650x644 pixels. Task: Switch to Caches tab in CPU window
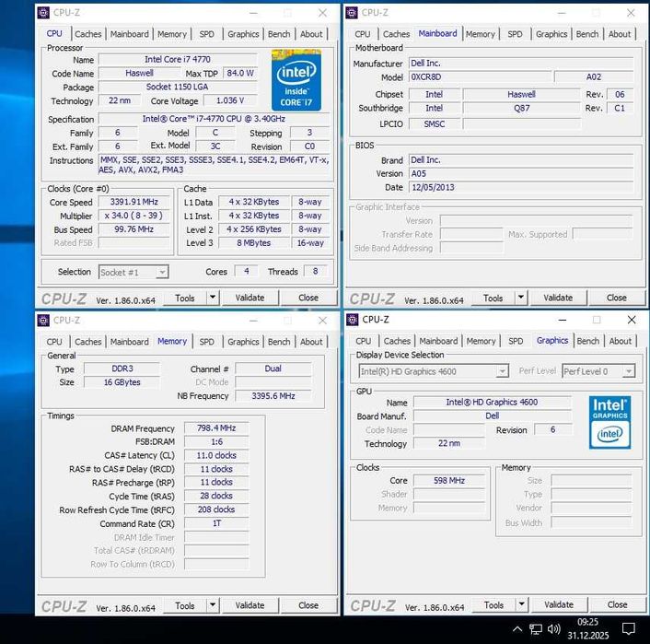(87, 34)
